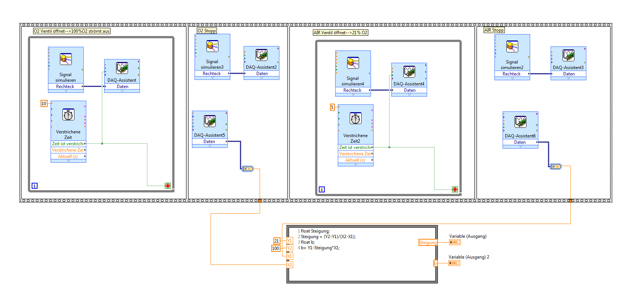The width and height of the screenshot is (644, 289).
Task: Click the 'float b;' formula line
Action: pyautogui.click(x=308, y=242)
